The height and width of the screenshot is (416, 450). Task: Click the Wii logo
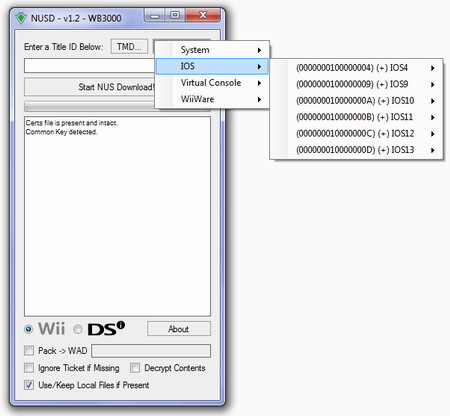click(51, 329)
